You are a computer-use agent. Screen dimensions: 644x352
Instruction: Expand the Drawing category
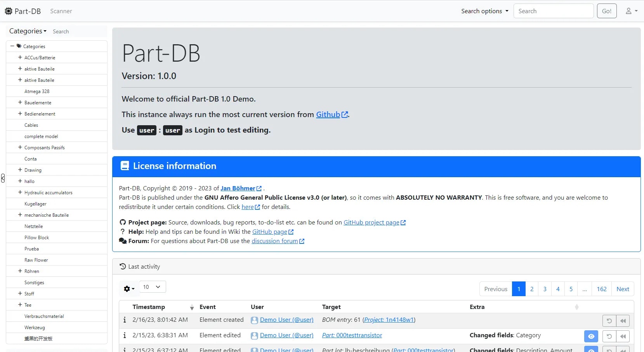(x=20, y=170)
